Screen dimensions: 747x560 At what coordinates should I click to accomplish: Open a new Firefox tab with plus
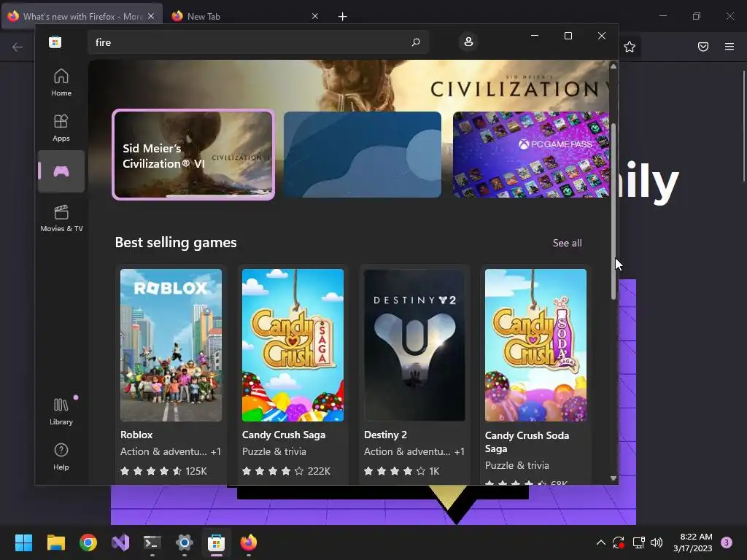pyautogui.click(x=343, y=16)
